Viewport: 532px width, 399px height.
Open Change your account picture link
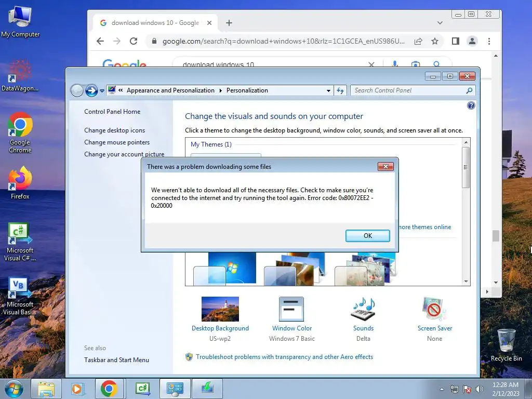[124, 154]
